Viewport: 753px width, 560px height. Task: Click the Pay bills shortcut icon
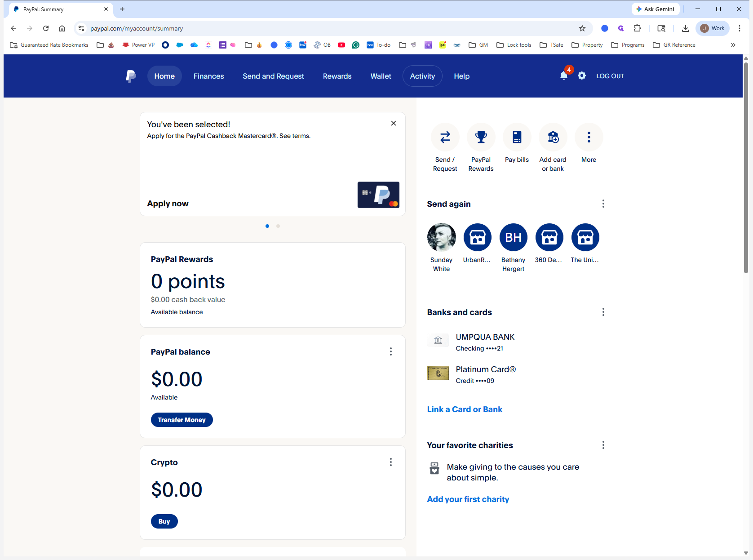[517, 137]
